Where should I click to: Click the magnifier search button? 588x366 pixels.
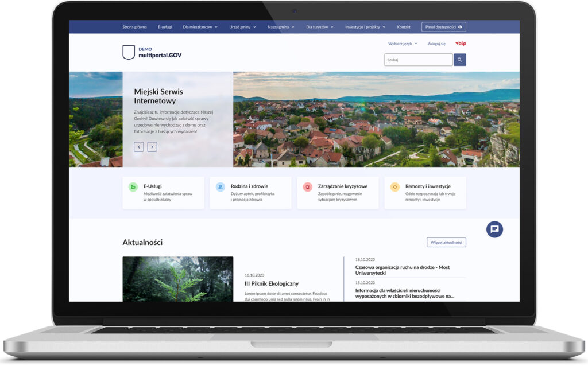(x=459, y=60)
